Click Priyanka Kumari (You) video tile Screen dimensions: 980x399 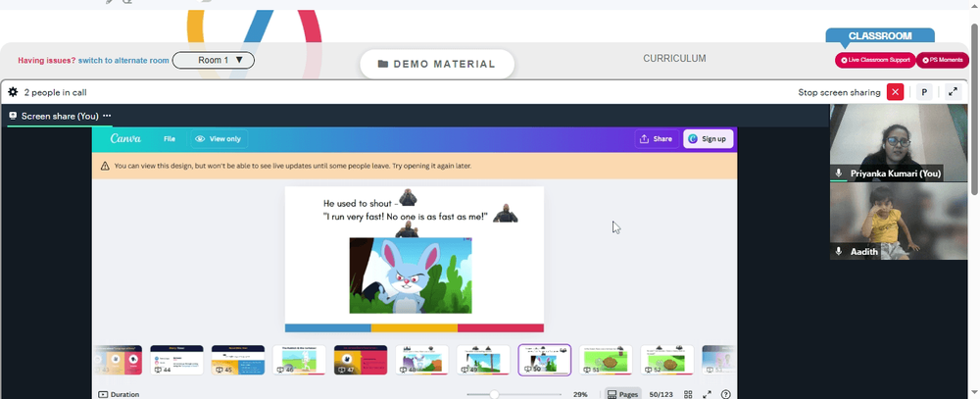pyautogui.click(x=899, y=143)
